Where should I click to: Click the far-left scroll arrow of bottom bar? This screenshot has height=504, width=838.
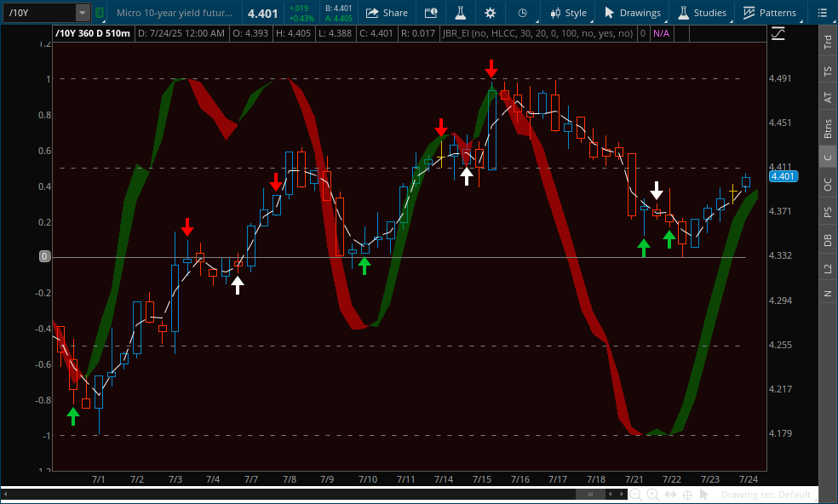6,494
